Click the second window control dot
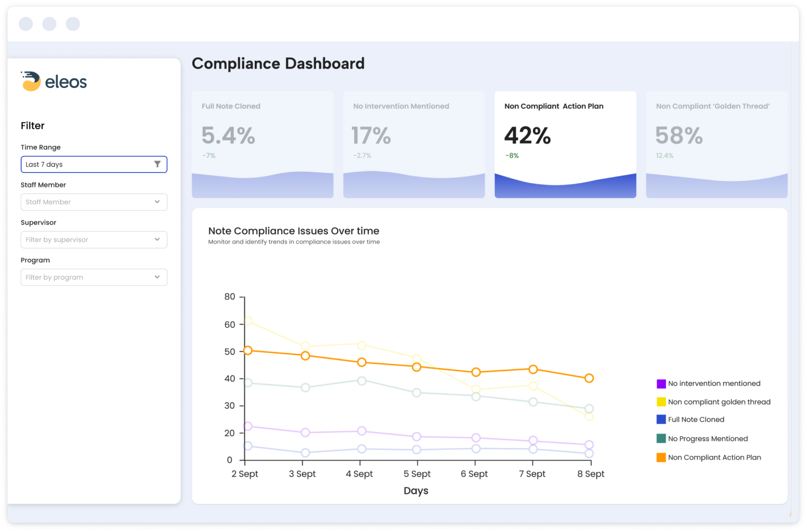The image size is (807, 532). (49, 24)
